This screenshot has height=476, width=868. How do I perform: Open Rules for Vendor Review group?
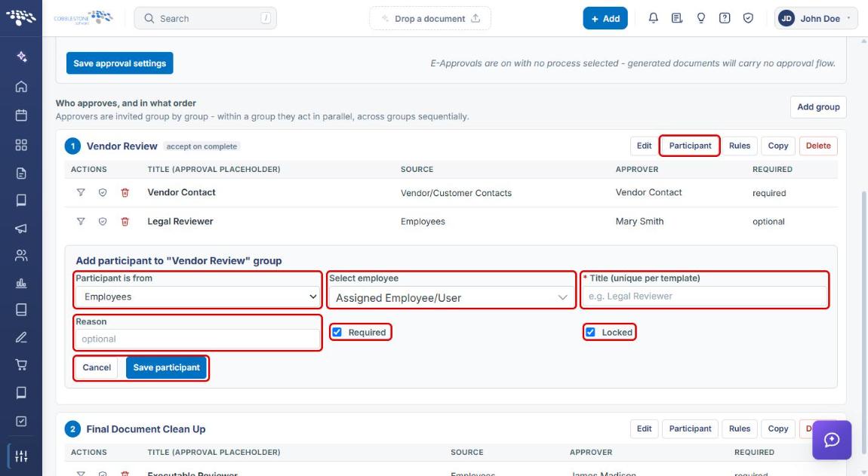739,146
